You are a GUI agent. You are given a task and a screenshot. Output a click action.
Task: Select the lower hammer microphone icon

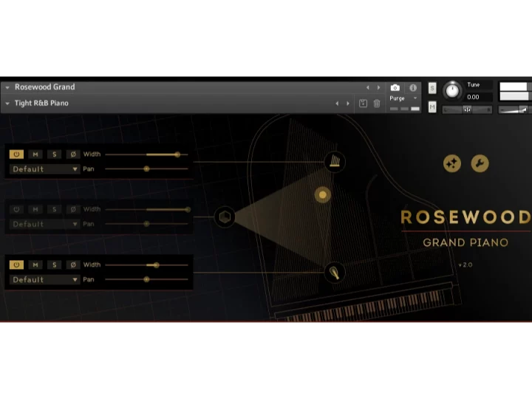tap(335, 273)
